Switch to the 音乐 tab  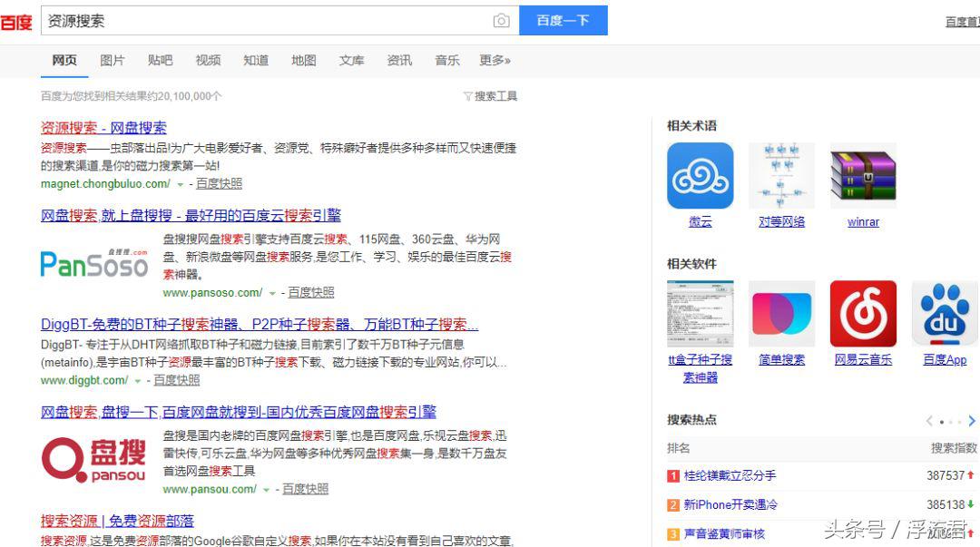(x=446, y=60)
